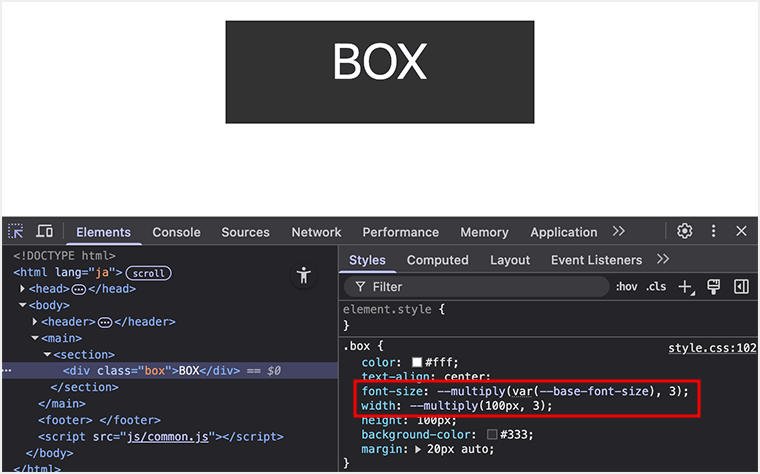
Task: Open the Memory tab
Action: tap(484, 232)
